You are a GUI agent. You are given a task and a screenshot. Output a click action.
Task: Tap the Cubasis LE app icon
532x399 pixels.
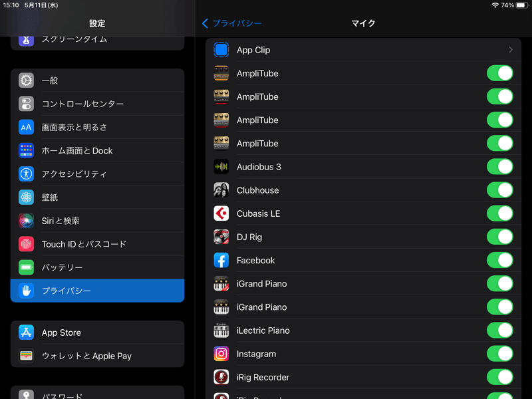pyautogui.click(x=221, y=213)
